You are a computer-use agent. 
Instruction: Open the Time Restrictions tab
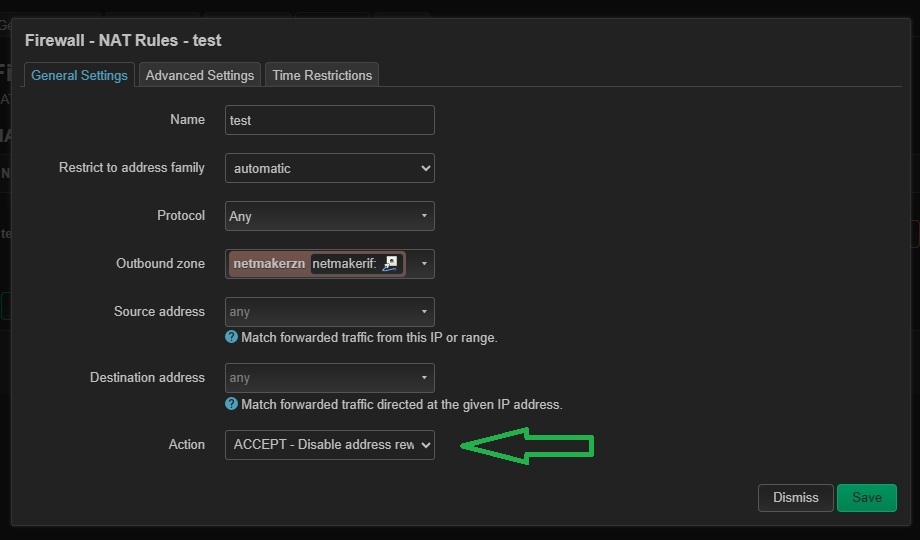click(x=322, y=75)
